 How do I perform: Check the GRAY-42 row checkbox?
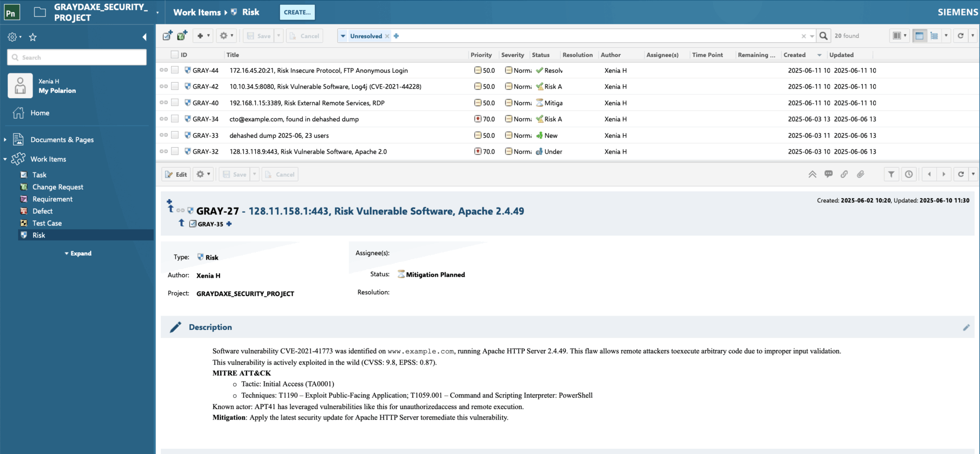click(175, 86)
